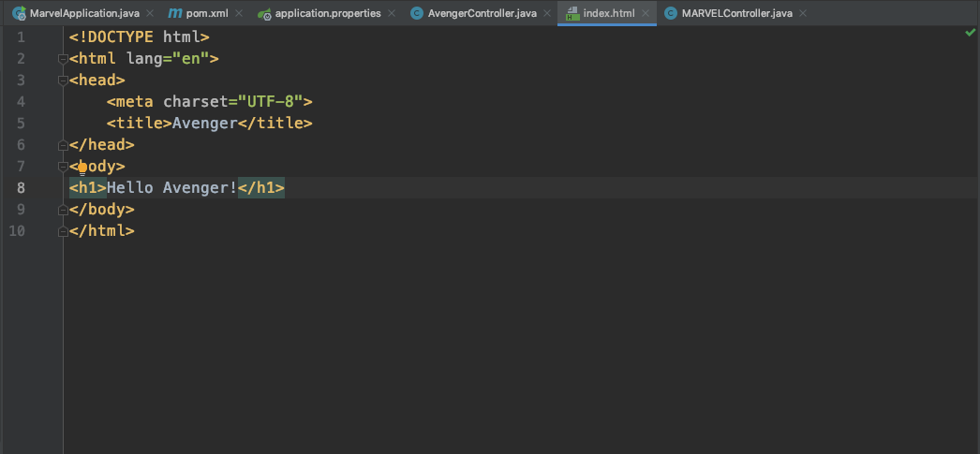Close the pom.xml tab

pos(239,13)
